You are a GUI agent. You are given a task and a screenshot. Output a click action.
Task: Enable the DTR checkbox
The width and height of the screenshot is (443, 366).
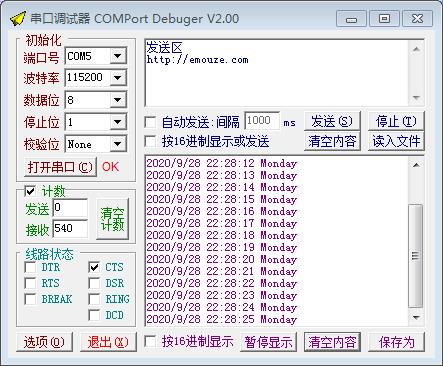click(x=30, y=267)
